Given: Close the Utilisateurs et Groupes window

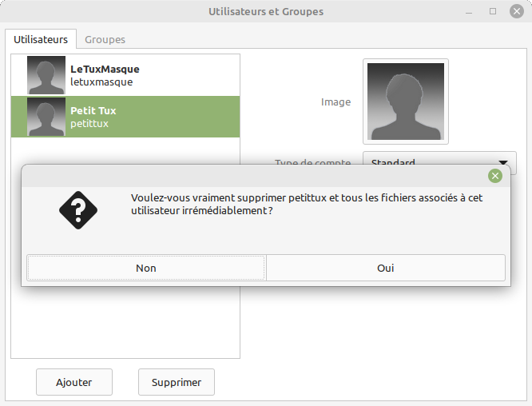Looking at the screenshot, I should coord(517,11).
